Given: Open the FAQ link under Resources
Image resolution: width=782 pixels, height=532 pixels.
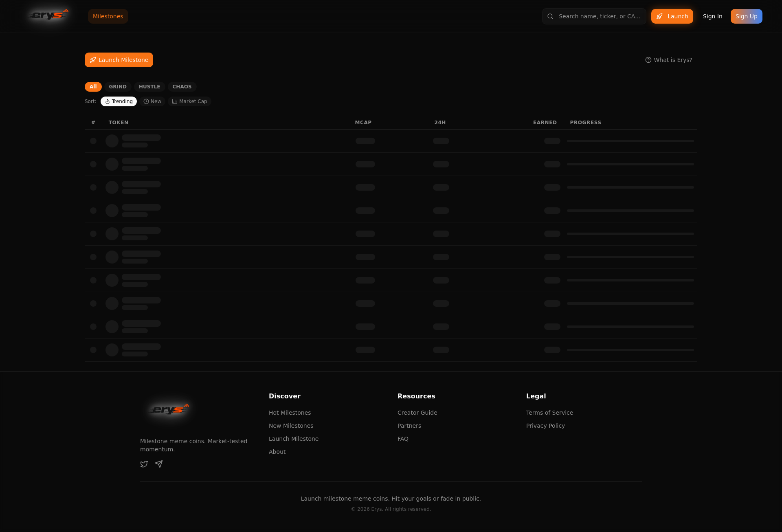Looking at the screenshot, I should (x=403, y=439).
